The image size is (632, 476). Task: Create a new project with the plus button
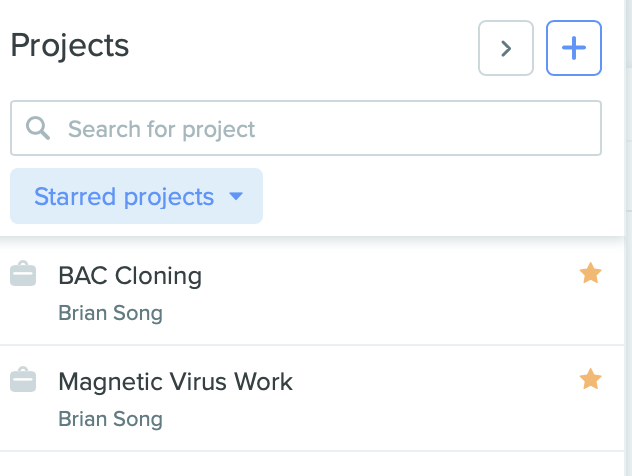tap(574, 48)
